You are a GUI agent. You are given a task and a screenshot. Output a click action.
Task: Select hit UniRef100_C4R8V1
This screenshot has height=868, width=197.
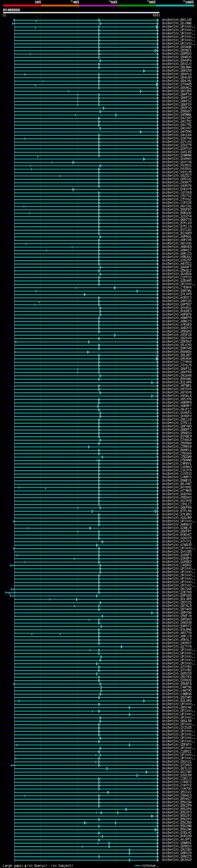pyautogui.click(x=177, y=464)
